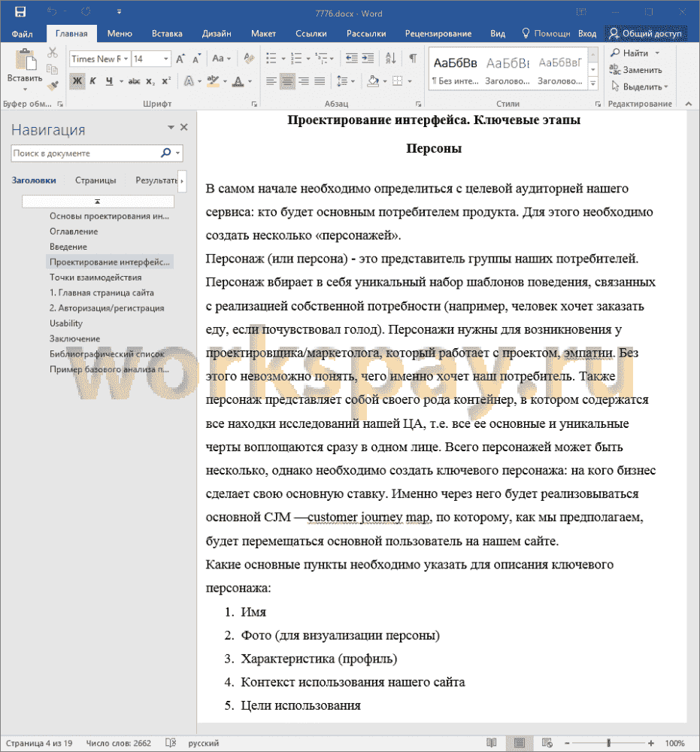Image resolution: width=700 pixels, height=752 pixels.
Task: Click the Copy icon in clipboard group
Action: click(53, 69)
